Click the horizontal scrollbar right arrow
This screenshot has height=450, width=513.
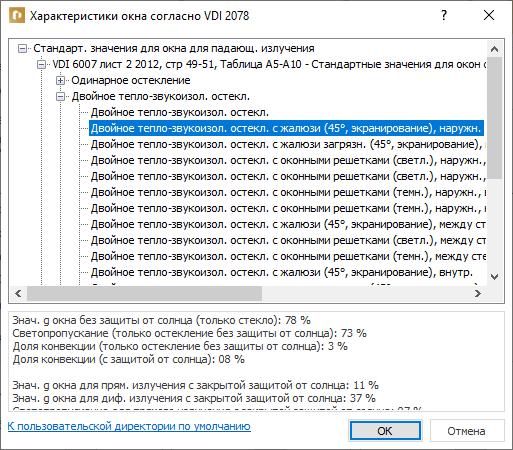(x=477, y=293)
